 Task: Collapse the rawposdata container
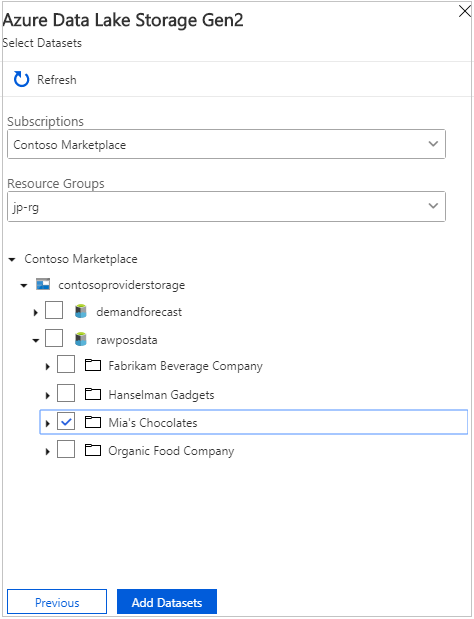click(x=36, y=340)
